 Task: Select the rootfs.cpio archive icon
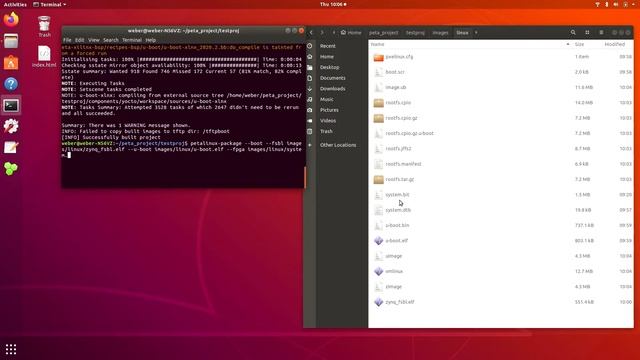[x=378, y=103]
